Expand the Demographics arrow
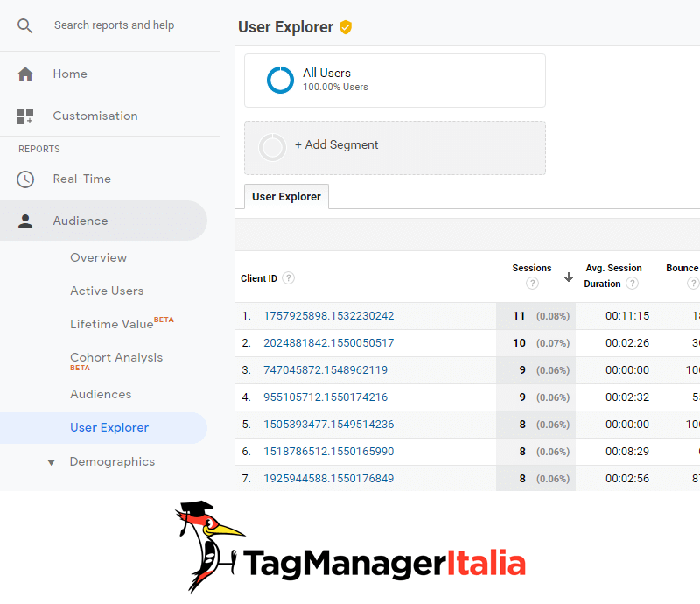This screenshot has height=604, width=700. [52, 463]
